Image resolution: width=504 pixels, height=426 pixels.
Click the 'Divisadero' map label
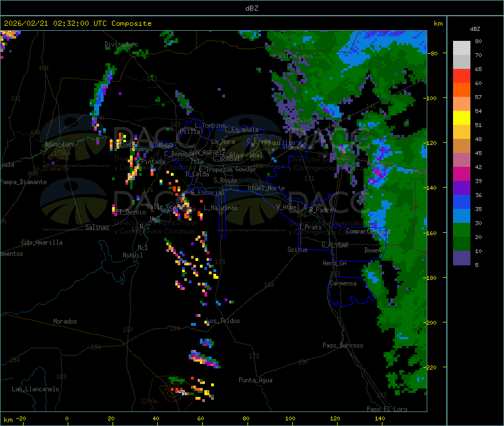(121, 44)
